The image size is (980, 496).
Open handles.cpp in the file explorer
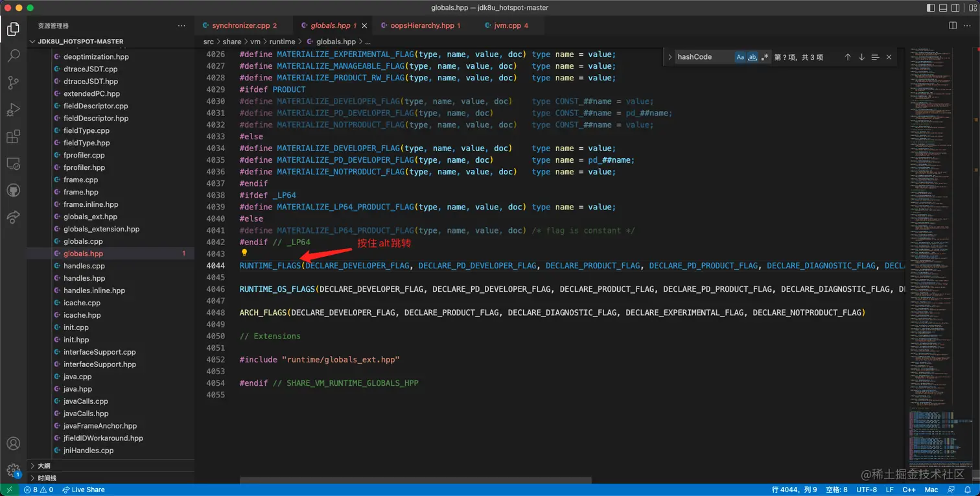click(84, 266)
